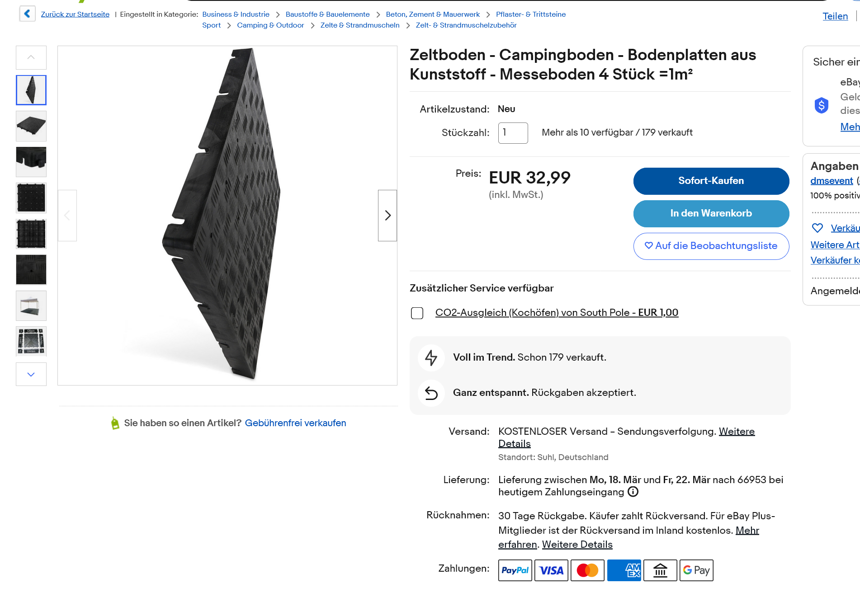Click the Stückzahl quantity field
This screenshot has height=616, width=860.
[513, 133]
